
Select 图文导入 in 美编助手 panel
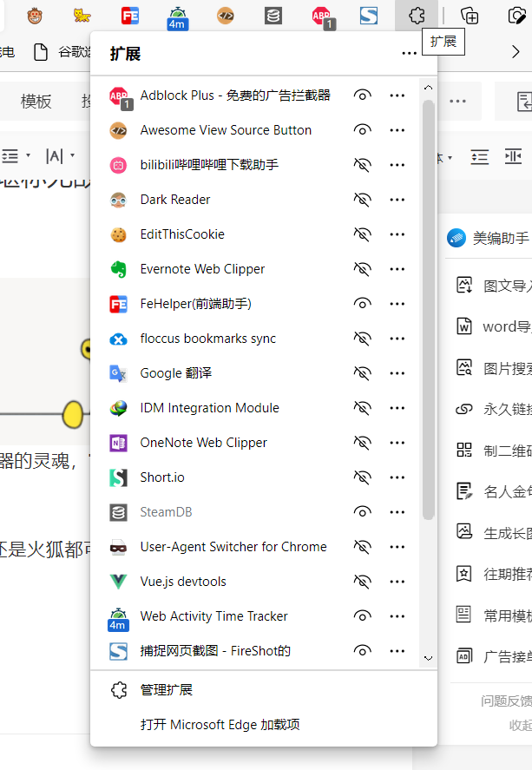[493, 286]
